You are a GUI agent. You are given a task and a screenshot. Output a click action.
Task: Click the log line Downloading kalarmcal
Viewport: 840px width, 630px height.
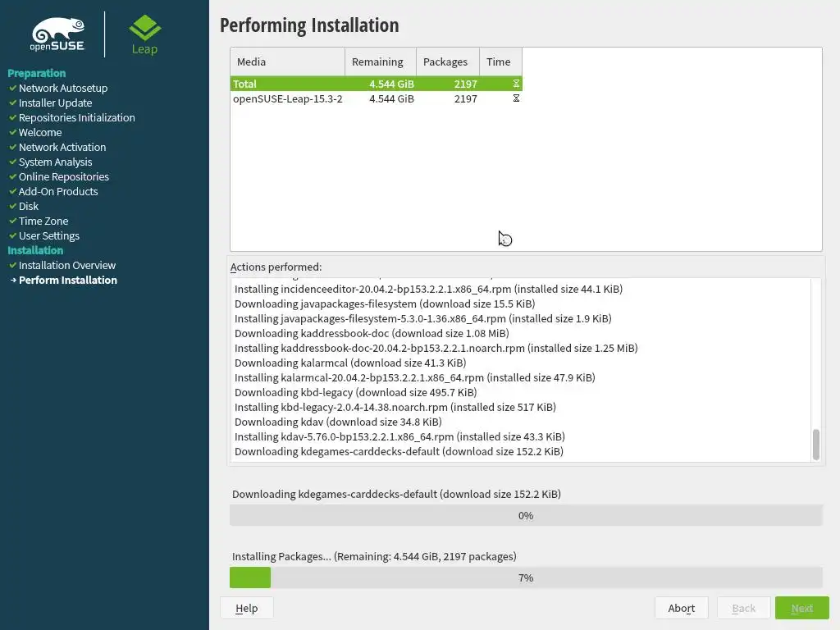pyautogui.click(x=350, y=363)
